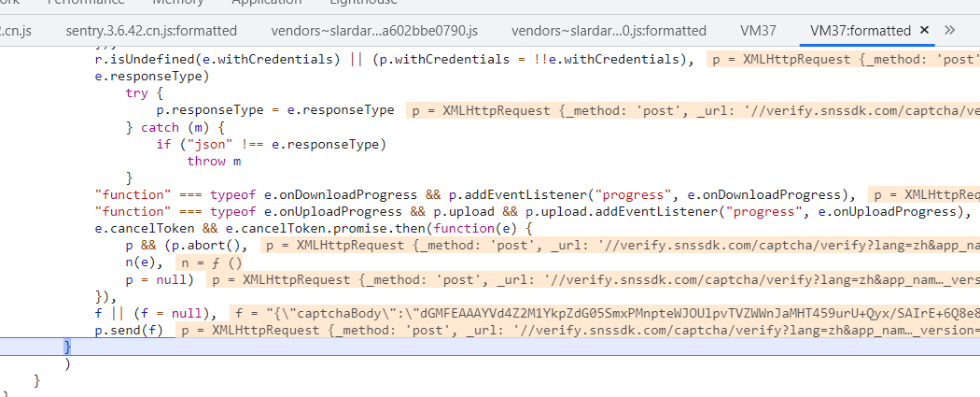The height and width of the screenshot is (397, 980).
Task: Open the vendors~slardar...a602bbe0790.js tab
Action: [x=374, y=31]
